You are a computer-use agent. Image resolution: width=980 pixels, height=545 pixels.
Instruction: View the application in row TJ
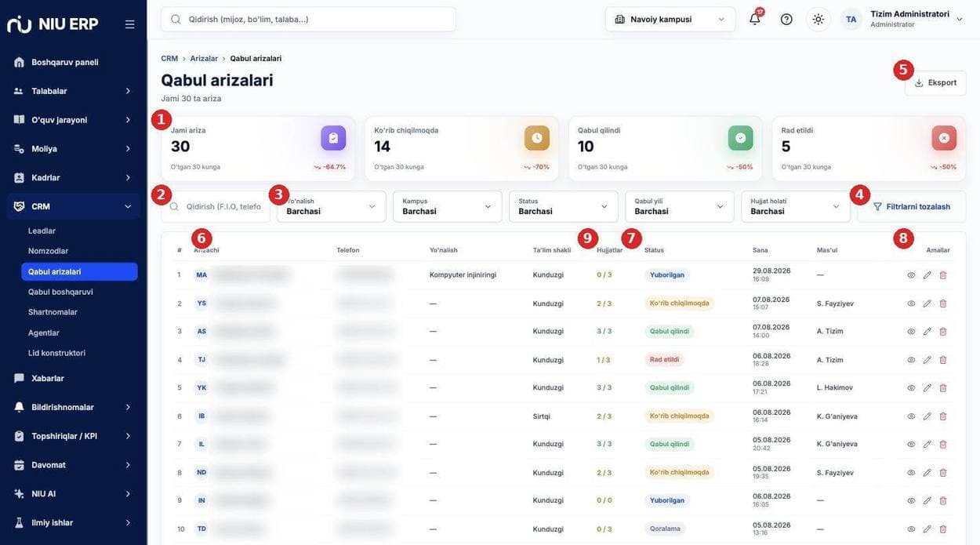pos(911,360)
